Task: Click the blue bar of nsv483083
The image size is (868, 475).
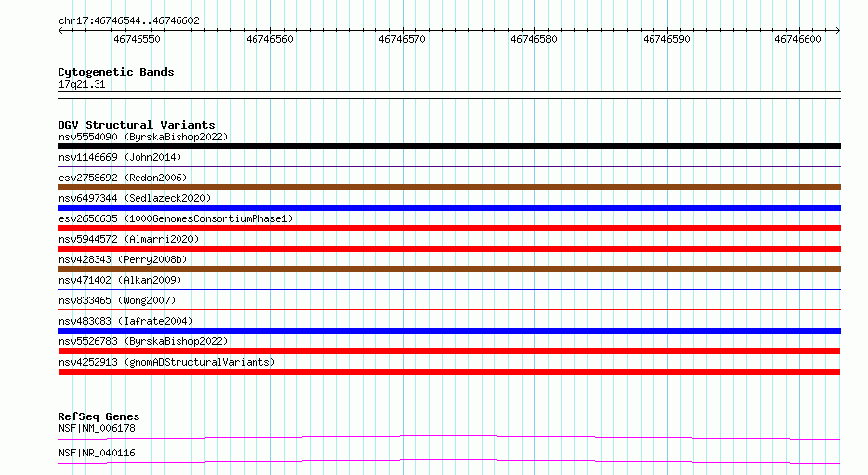Action: pyautogui.click(x=449, y=331)
